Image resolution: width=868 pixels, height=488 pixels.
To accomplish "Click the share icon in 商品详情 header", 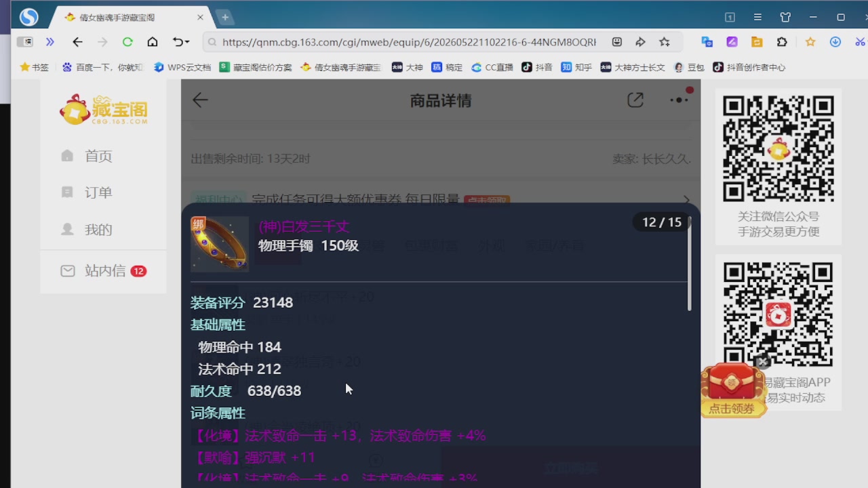I will (635, 100).
